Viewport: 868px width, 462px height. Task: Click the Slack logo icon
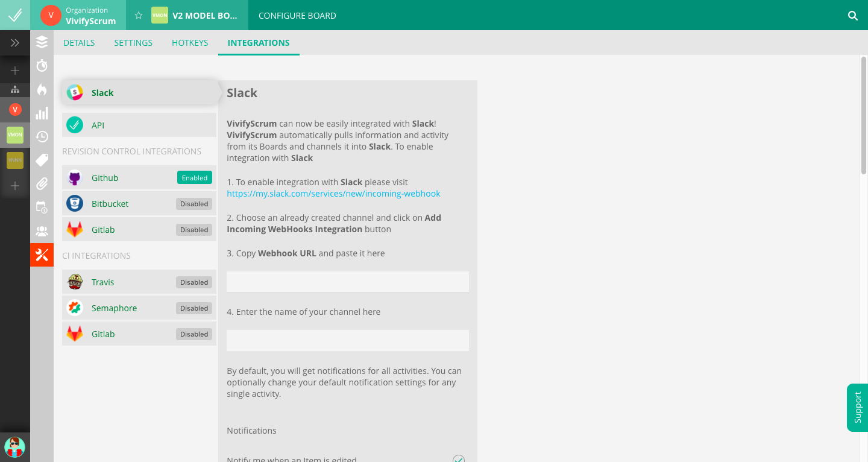tap(75, 93)
